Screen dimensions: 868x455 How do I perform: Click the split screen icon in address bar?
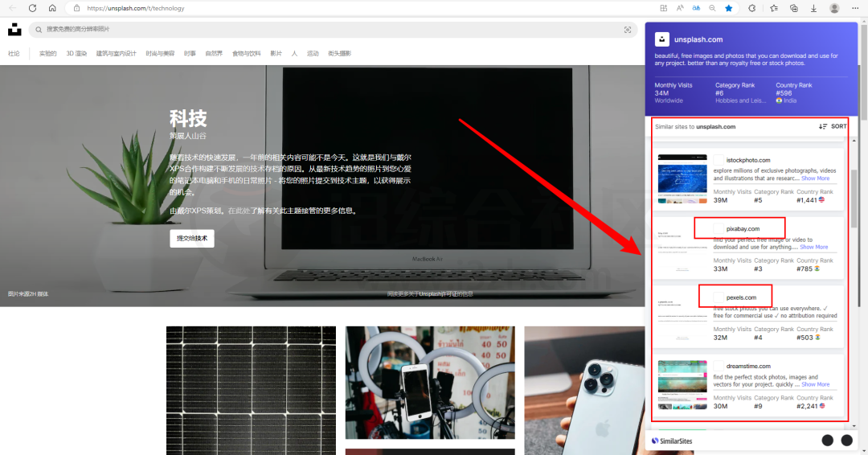664,8
